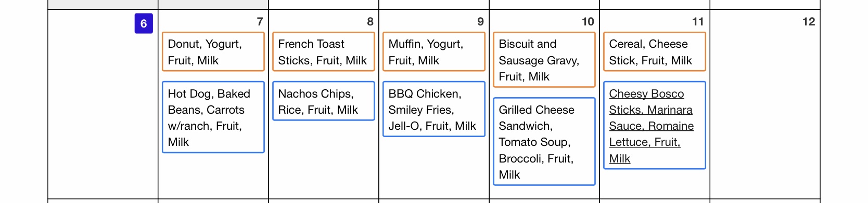Select day 8 date number

coord(370,22)
